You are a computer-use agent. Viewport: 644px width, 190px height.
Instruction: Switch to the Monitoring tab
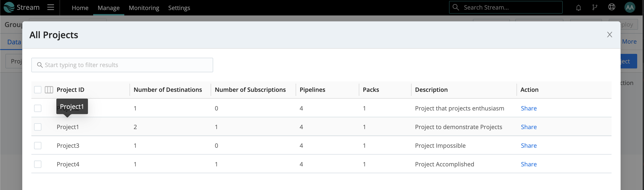(x=144, y=8)
